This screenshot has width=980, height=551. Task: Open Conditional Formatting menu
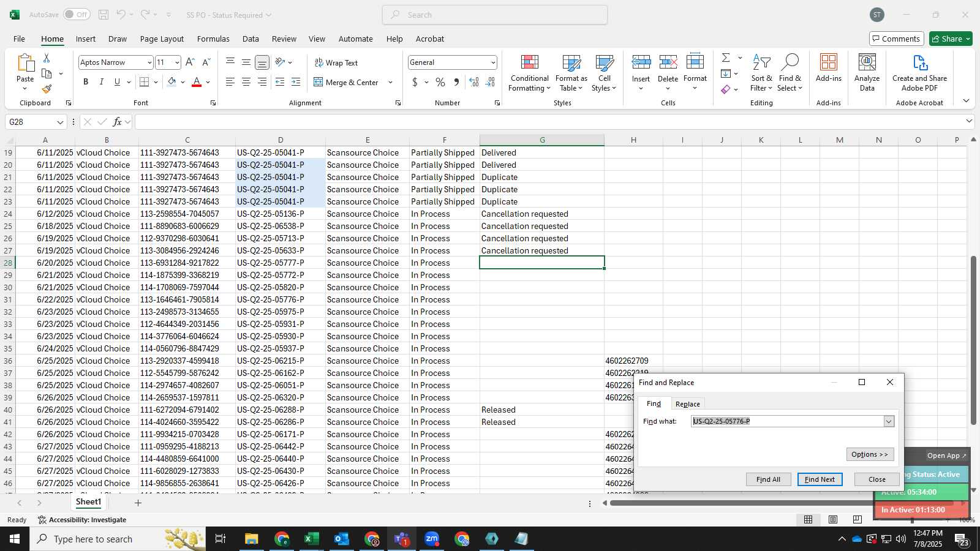(x=529, y=73)
